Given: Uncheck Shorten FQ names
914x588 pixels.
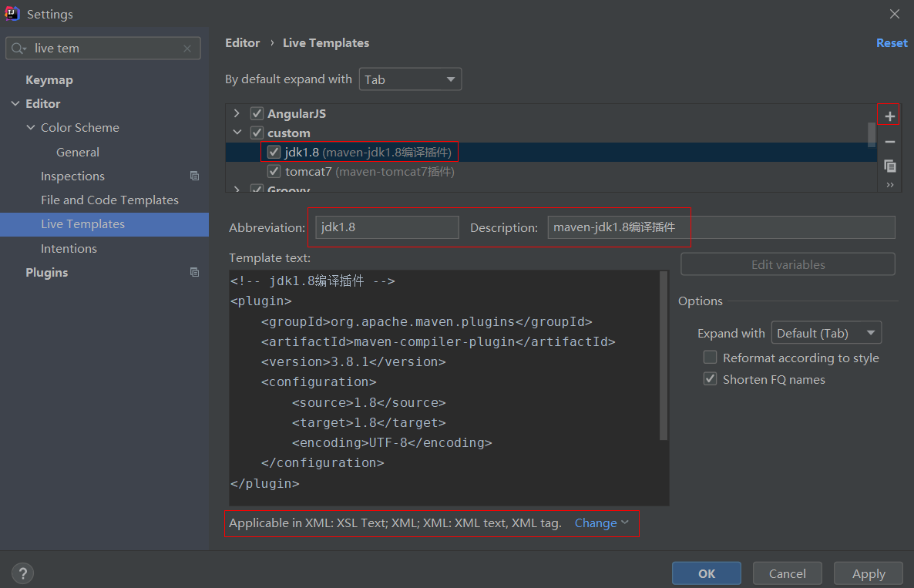Looking at the screenshot, I should pos(710,379).
